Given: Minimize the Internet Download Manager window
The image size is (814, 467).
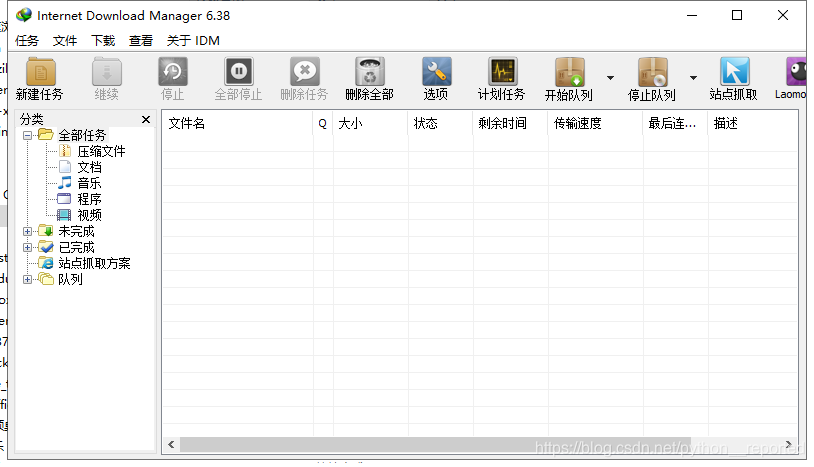Looking at the screenshot, I should 692,16.
